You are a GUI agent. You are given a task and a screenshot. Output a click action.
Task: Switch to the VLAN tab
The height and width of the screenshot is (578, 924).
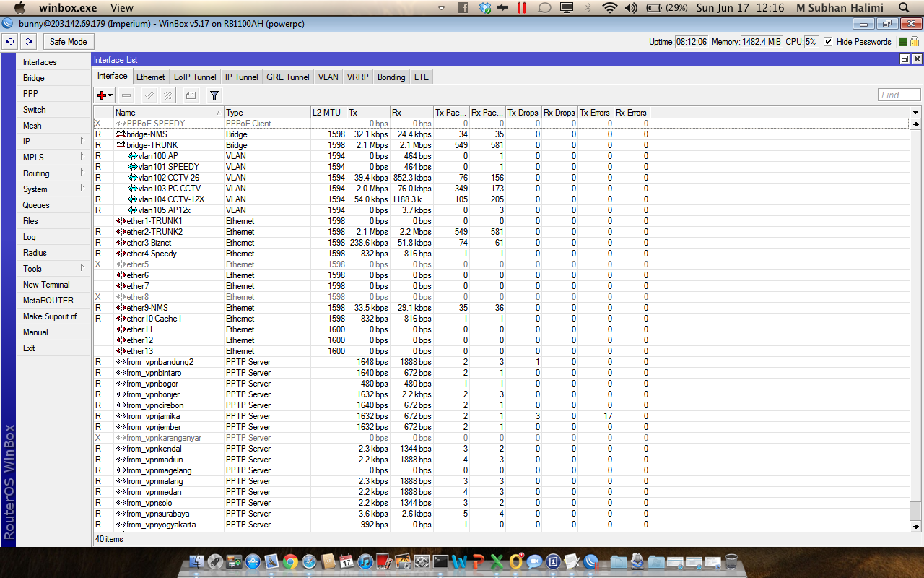pos(328,77)
